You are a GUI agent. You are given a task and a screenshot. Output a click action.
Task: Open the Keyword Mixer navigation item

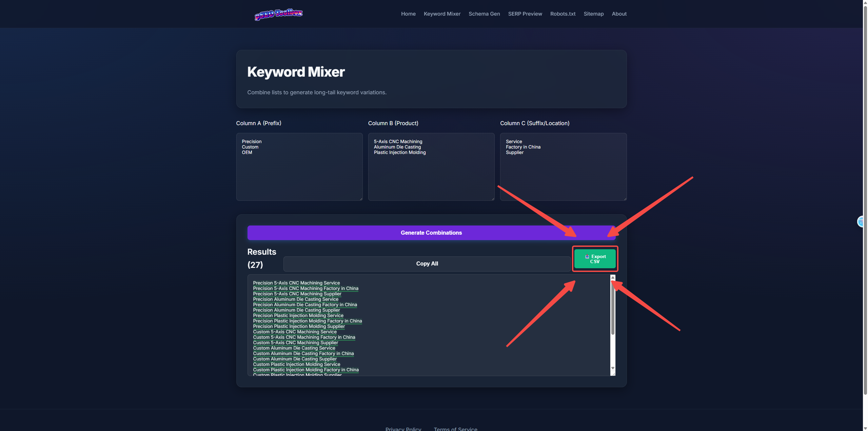pos(442,14)
